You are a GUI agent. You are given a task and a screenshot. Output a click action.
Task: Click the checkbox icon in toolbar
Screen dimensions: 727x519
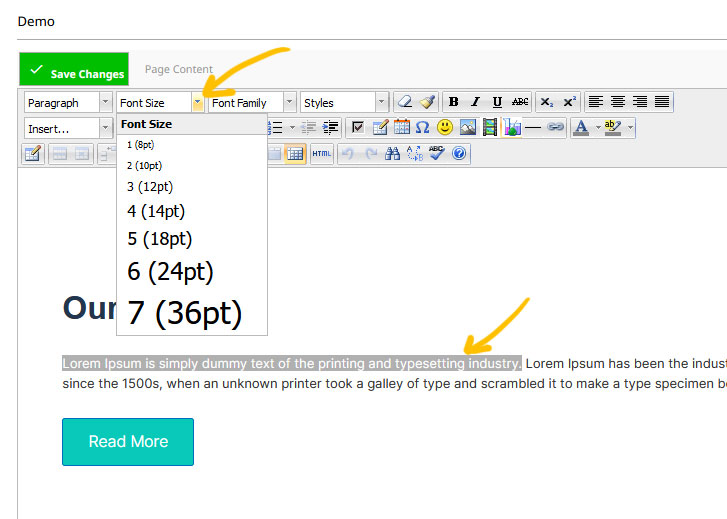point(358,128)
